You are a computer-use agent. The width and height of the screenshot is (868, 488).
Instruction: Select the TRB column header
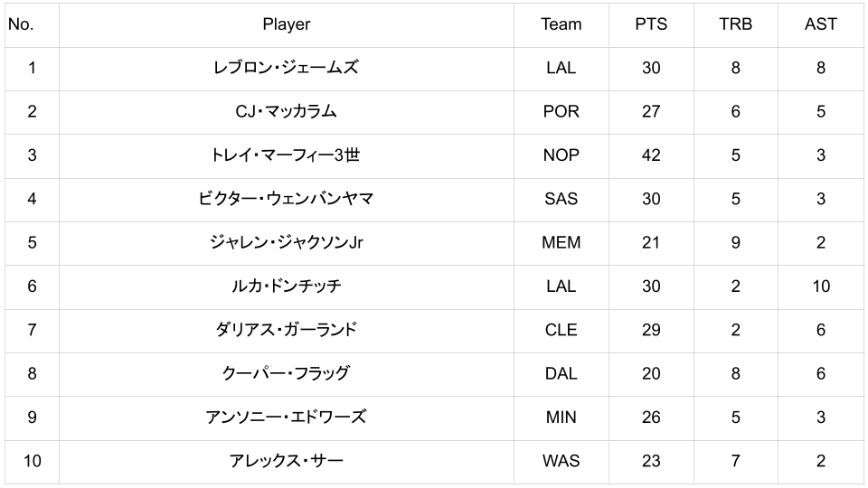735,24
